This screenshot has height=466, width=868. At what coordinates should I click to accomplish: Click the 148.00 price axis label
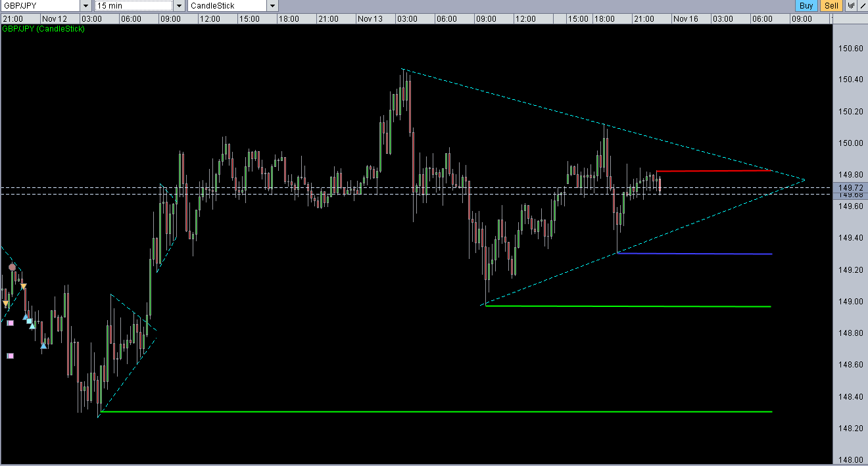pos(851,459)
